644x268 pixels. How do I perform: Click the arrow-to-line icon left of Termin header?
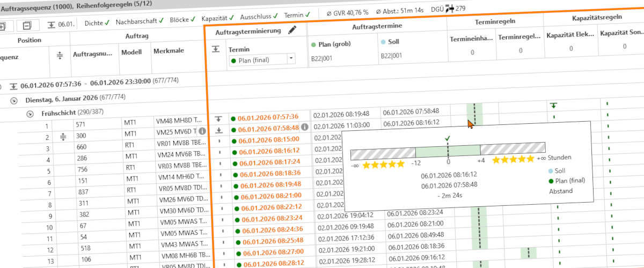coord(215,49)
